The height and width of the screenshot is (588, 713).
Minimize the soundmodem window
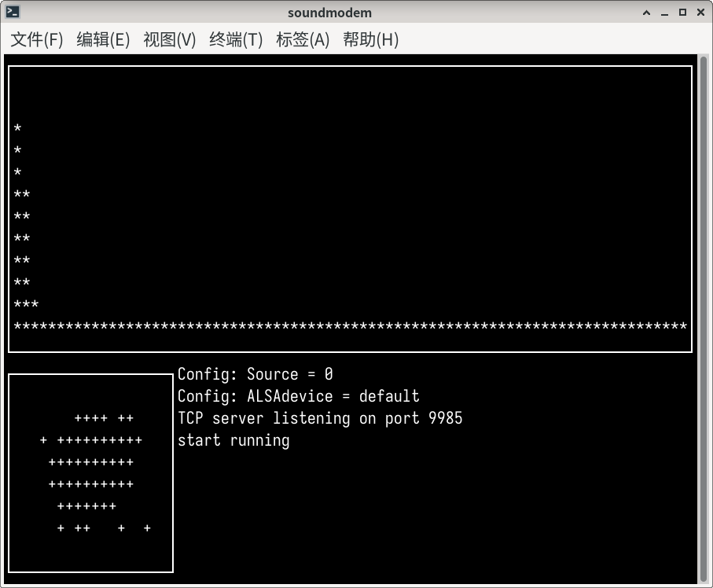point(664,13)
